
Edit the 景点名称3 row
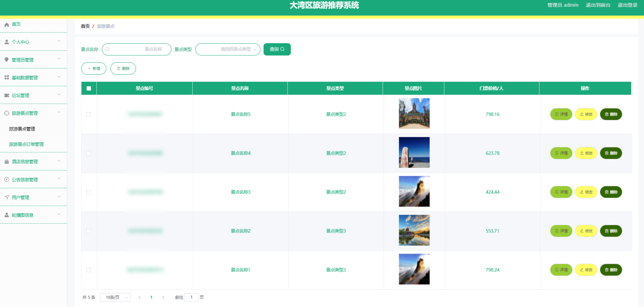pyautogui.click(x=586, y=192)
